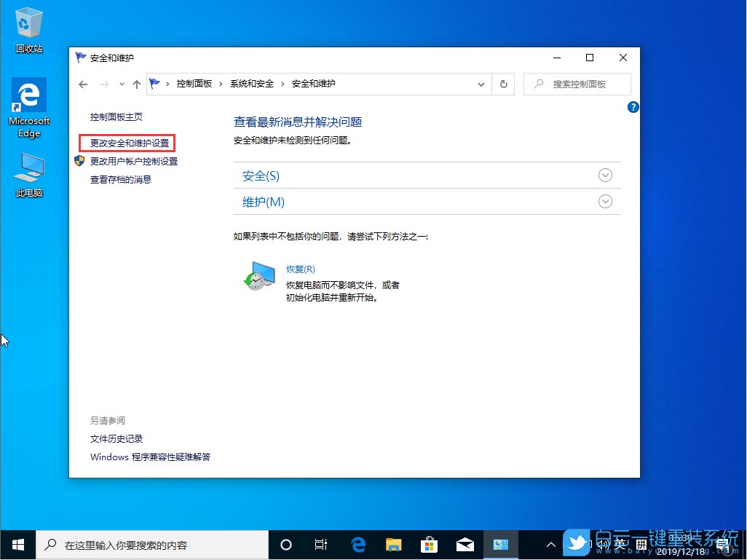Open This PC from the desktop
The width and height of the screenshot is (747, 560).
(x=28, y=166)
